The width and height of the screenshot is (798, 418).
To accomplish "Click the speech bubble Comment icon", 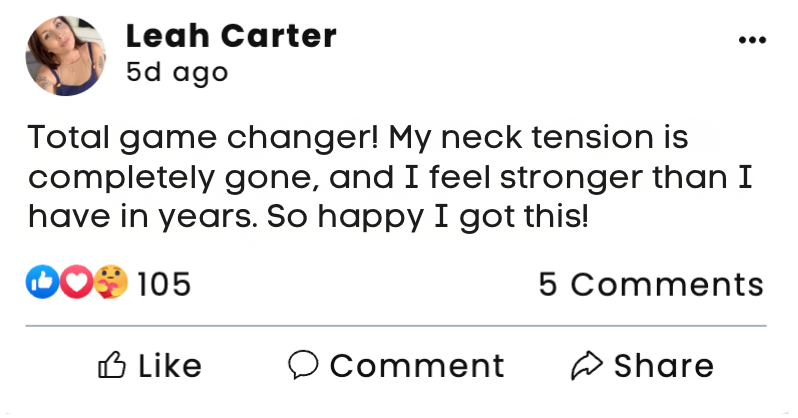I will pos(302,366).
